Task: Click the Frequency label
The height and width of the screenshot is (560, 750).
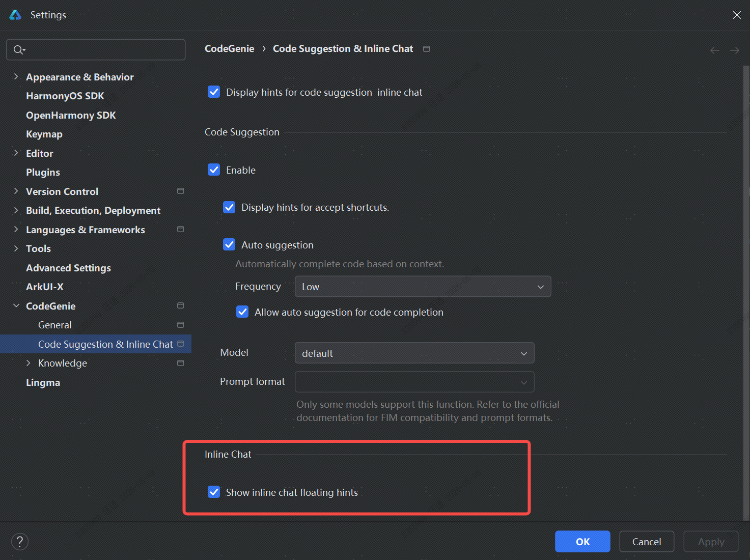Action: point(258,287)
